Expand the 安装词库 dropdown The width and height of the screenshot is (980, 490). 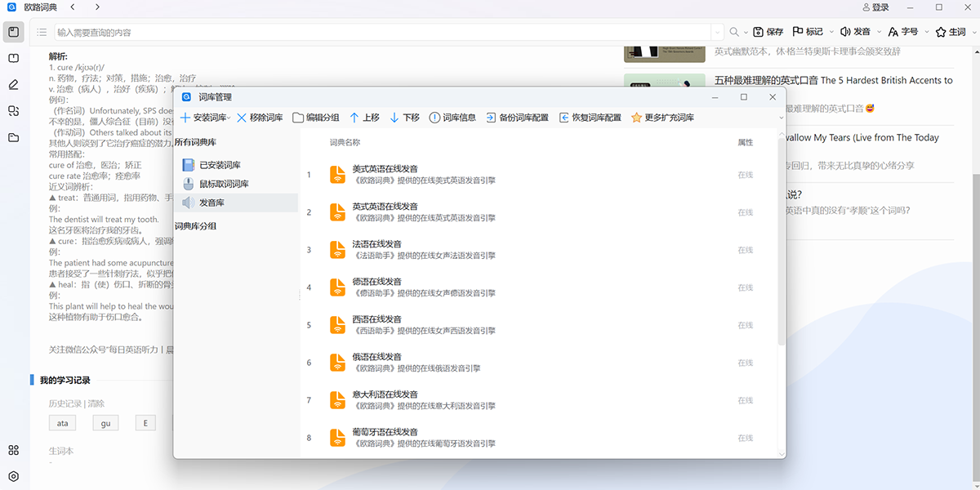pyautogui.click(x=229, y=118)
